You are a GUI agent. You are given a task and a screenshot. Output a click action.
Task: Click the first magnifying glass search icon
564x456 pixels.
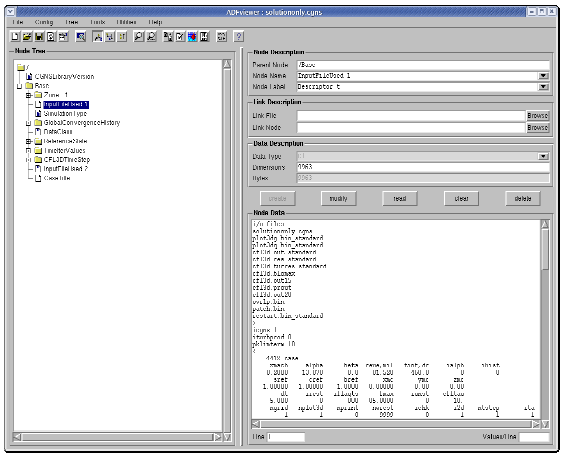(138, 36)
